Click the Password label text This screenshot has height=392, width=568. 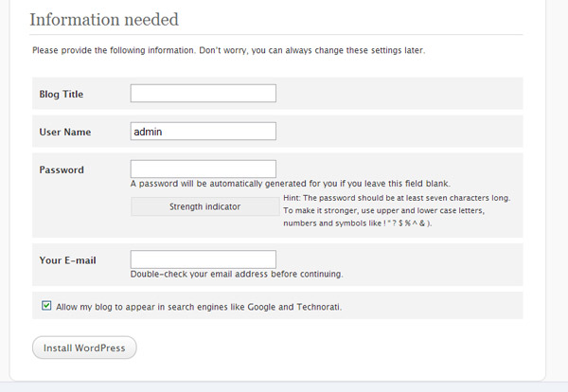pyautogui.click(x=62, y=169)
